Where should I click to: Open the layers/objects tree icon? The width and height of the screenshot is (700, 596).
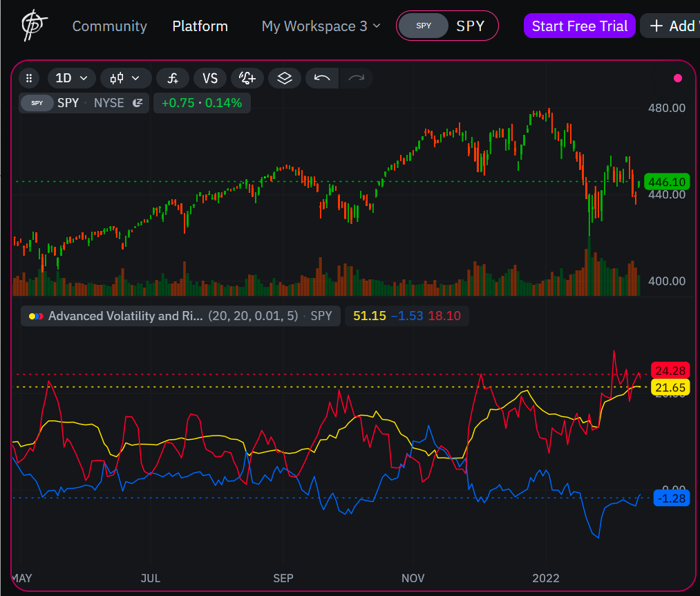284,78
